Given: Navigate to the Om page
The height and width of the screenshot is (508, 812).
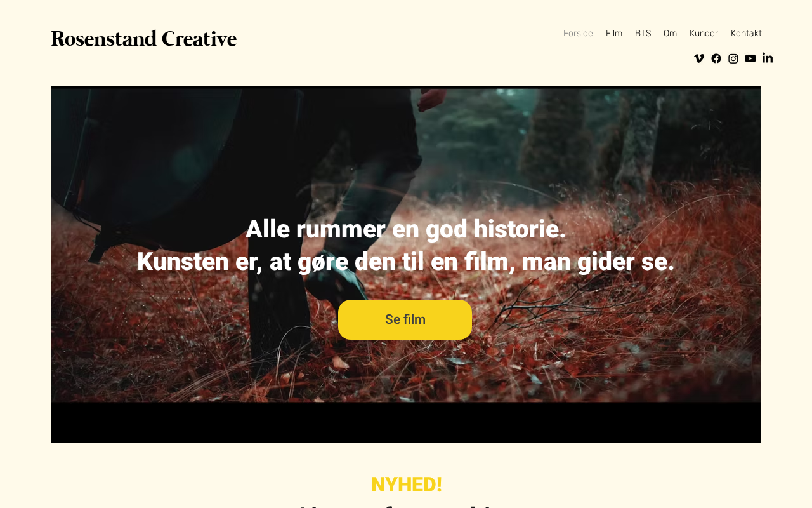Looking at the screenshot, I should pyautogui.click(x=670, y=33).
